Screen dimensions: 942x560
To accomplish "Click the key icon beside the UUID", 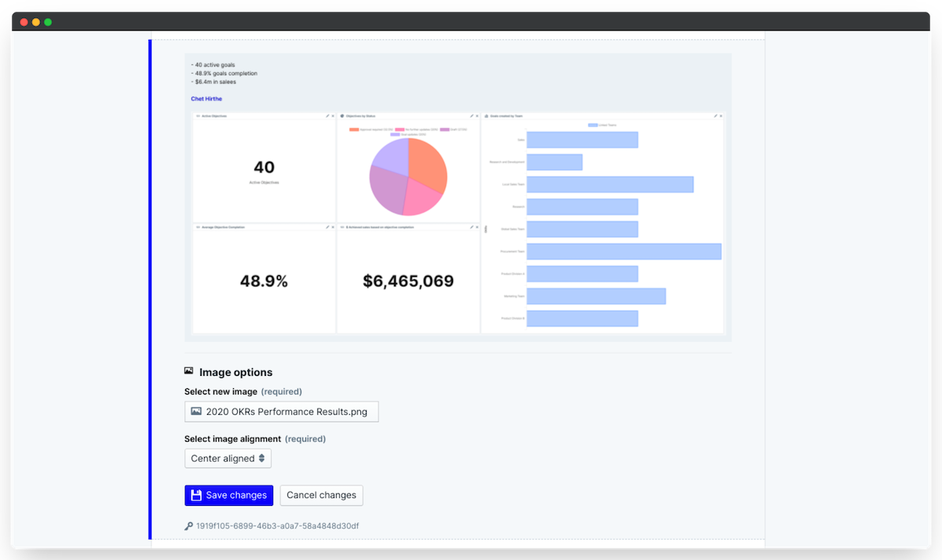I will 188,526.
